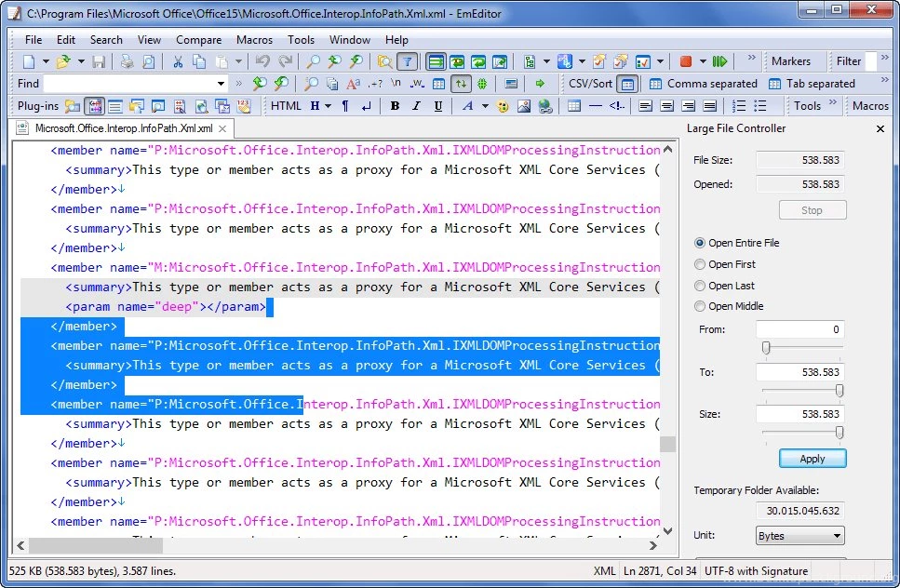This screenshot has height=588, width=900.
Task: Open the Unit dropdown showing Bytes
Action: [x=799, y=536]
